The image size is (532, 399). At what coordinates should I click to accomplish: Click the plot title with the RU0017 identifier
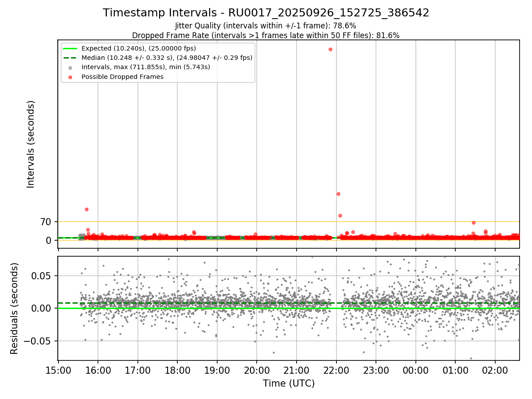point(266,13)
